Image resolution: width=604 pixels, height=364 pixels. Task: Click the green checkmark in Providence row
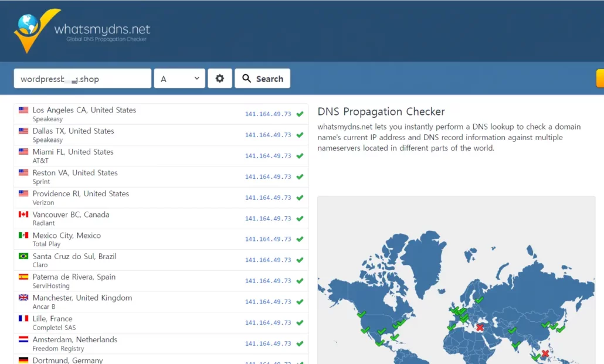point(300,197)
